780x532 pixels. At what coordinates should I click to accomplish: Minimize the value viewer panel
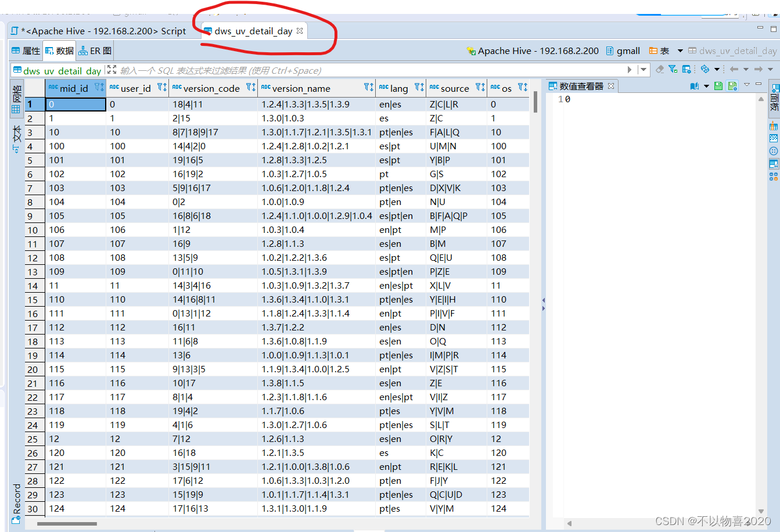pos(759,85)
